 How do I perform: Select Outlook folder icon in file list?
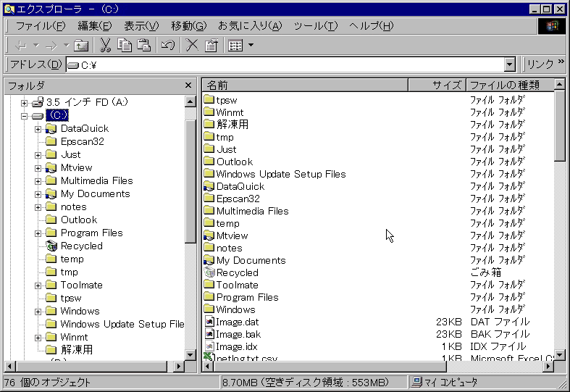[x=209, y=162]
